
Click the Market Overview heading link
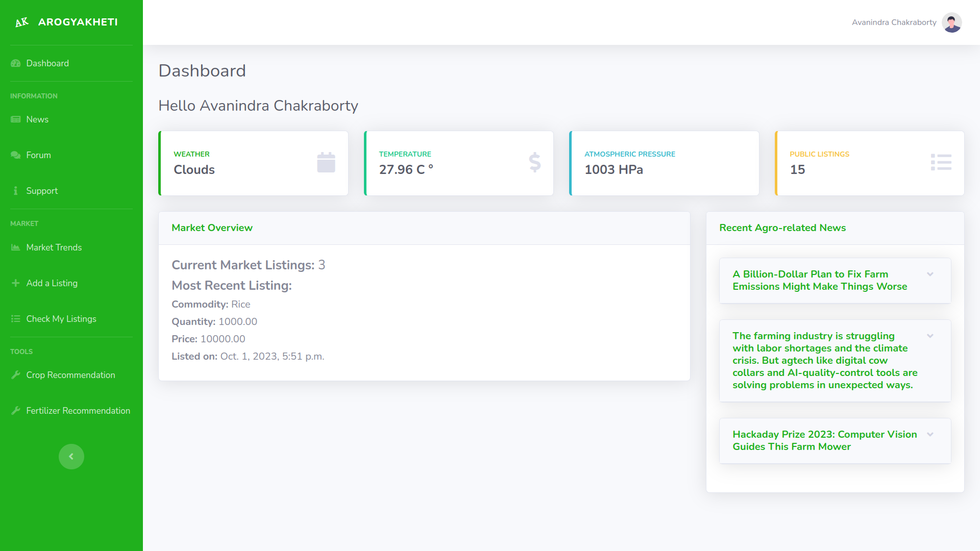pyautogui.click(x=212, y=228)
